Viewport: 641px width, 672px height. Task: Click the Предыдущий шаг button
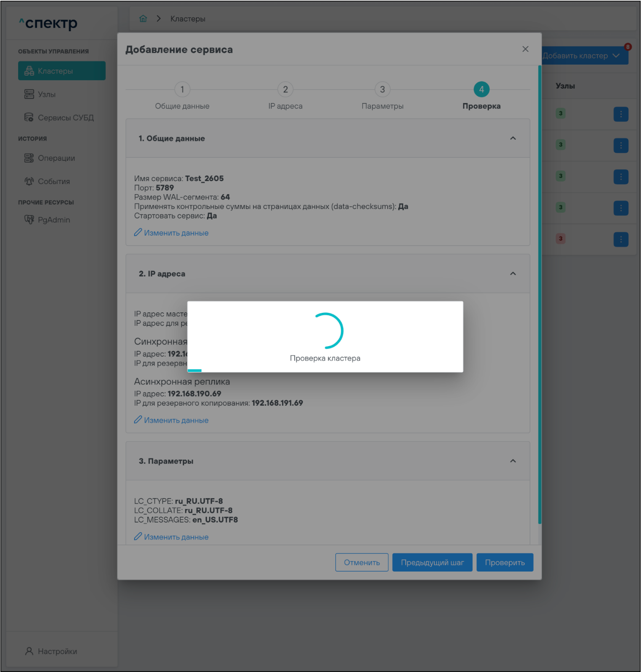click(x=432, y=562)
